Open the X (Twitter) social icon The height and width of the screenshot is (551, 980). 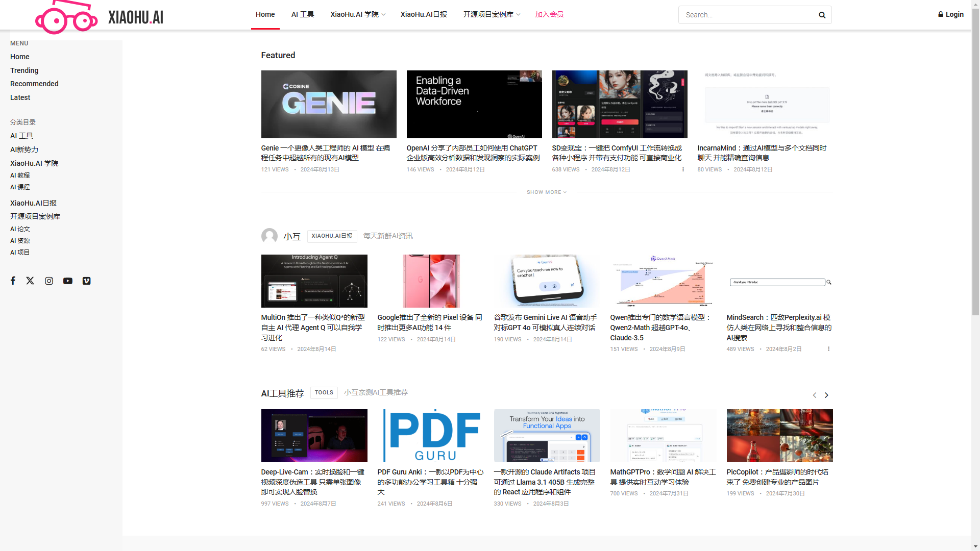click(30, 281)
